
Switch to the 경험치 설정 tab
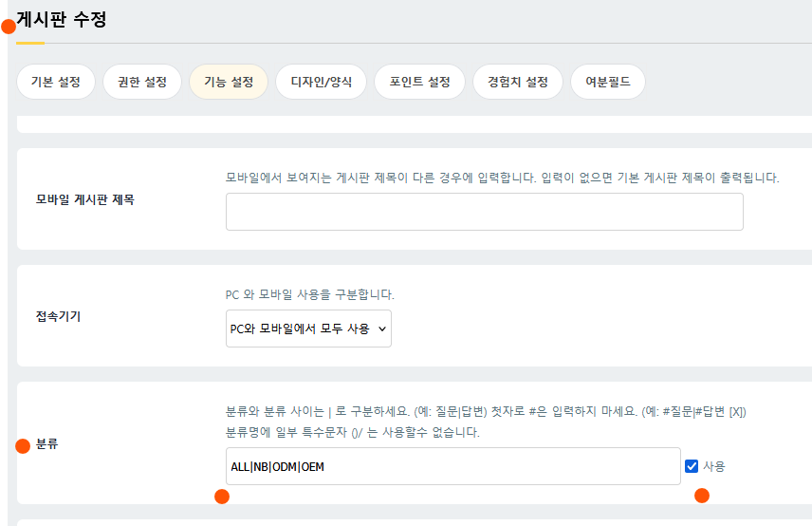click(x=518, y=82)
